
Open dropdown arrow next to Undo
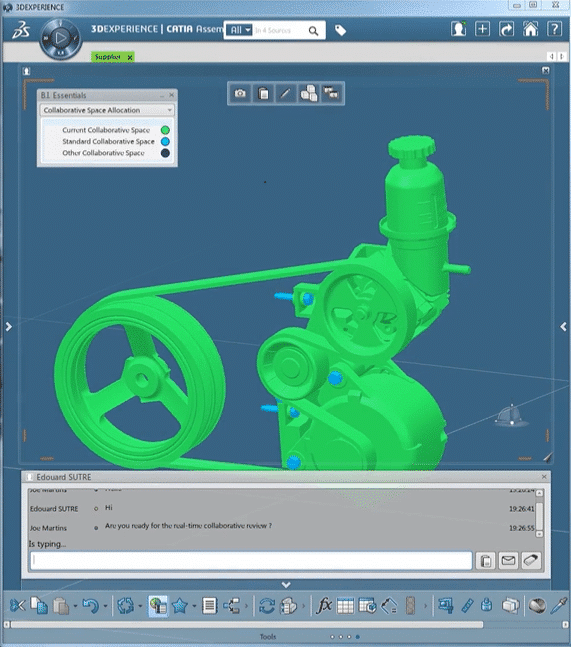pos(105,606)
